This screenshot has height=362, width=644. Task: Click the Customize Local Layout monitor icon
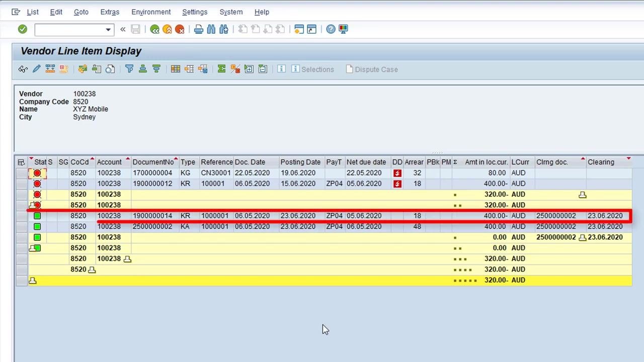pos(343,29)
